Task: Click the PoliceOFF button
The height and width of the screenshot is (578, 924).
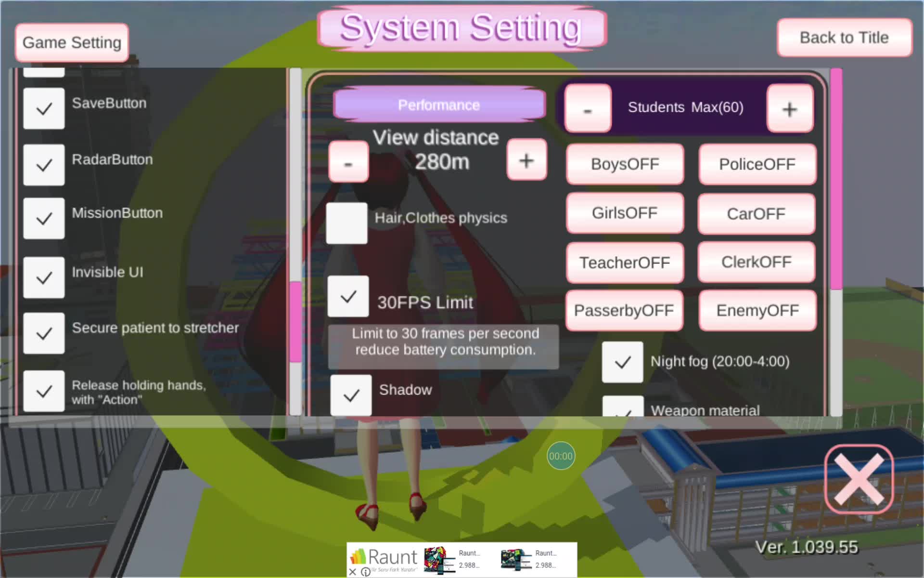Action: point(757,164)
